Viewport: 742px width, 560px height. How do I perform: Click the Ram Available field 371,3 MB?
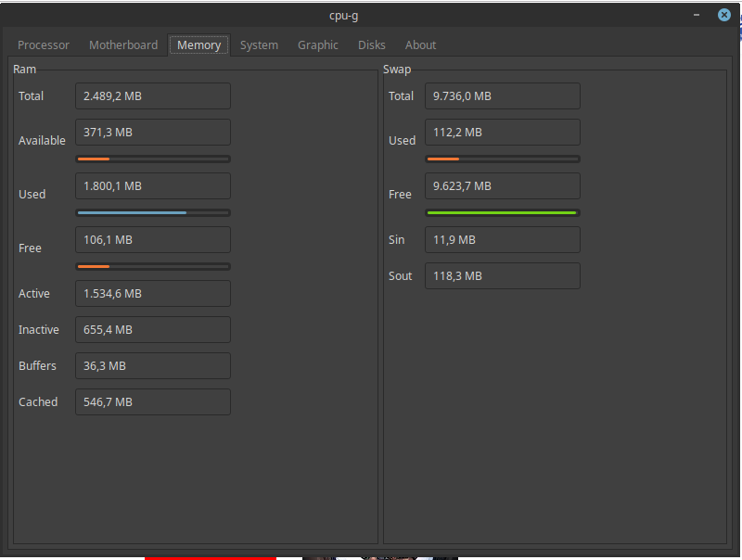click(153, 132)
